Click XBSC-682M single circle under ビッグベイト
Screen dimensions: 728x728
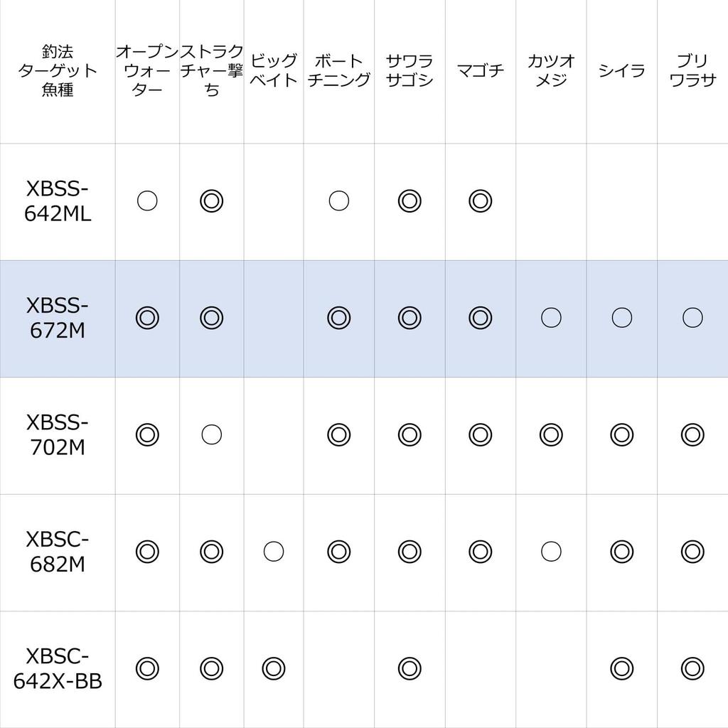274,551
